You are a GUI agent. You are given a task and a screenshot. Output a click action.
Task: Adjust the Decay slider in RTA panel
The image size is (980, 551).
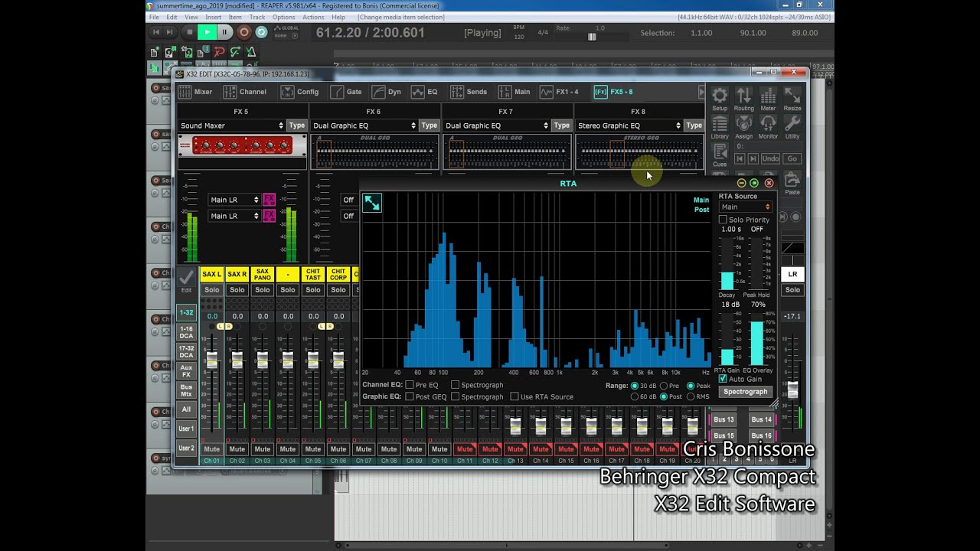(x=727, y=262)
